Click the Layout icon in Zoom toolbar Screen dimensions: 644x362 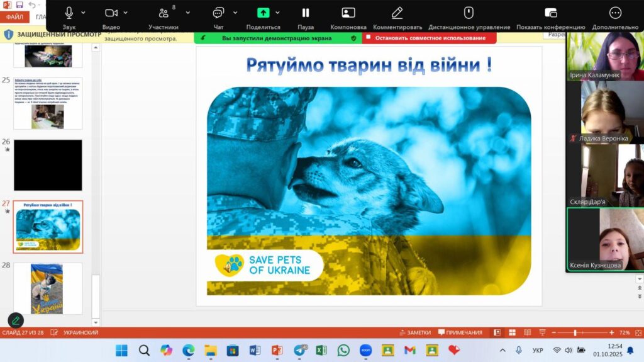[x=348, y=13]
